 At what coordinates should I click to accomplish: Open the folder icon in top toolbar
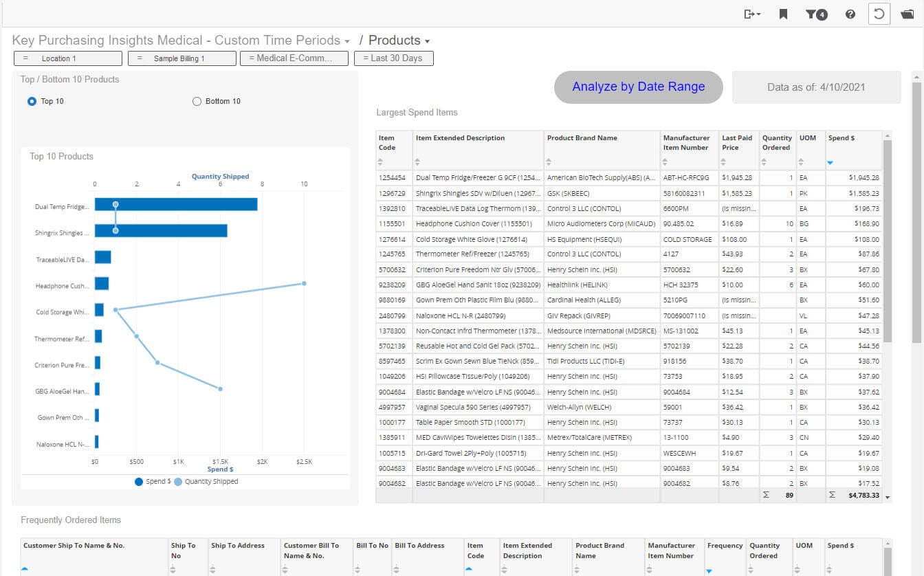click(x=907, y=14)
